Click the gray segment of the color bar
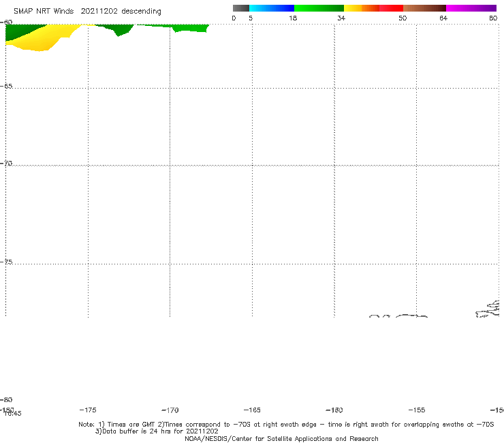This screenshot has height=443, width=504. 241,8
